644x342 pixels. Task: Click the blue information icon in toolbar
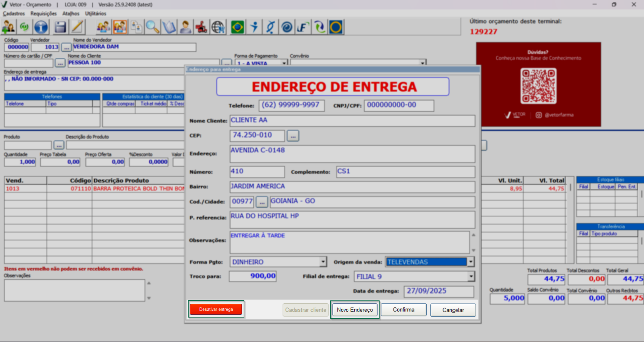pos(41,27)
